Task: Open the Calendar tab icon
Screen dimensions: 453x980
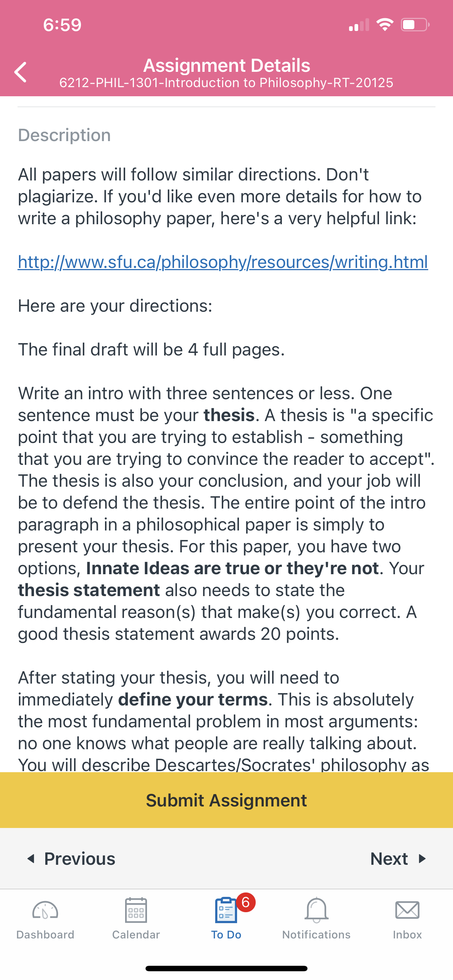Action: coord(136,910)
